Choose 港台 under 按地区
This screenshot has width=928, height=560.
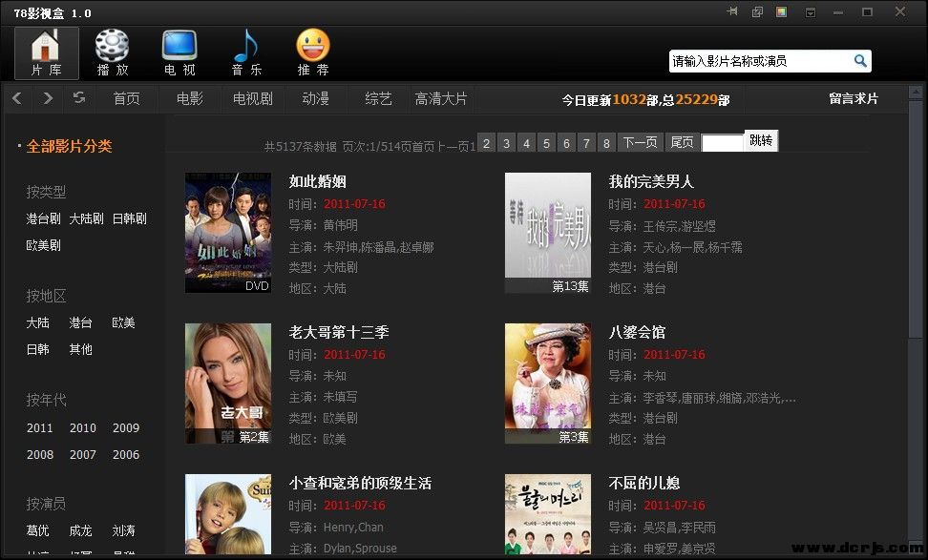[80, 322]
